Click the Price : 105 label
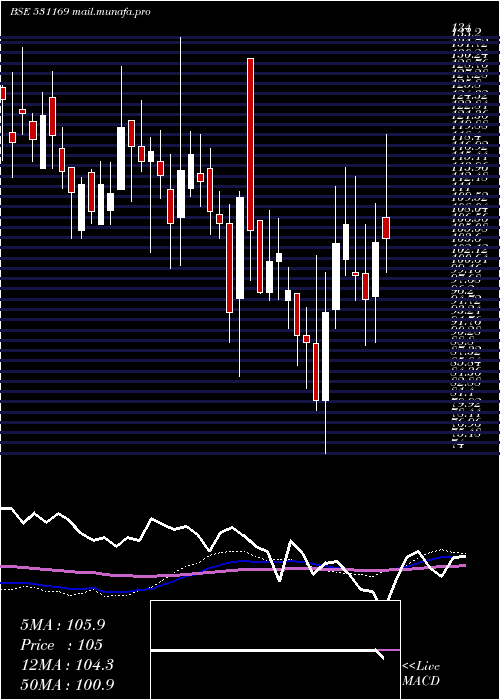This screenshot has height=700, width=500. 62,645
